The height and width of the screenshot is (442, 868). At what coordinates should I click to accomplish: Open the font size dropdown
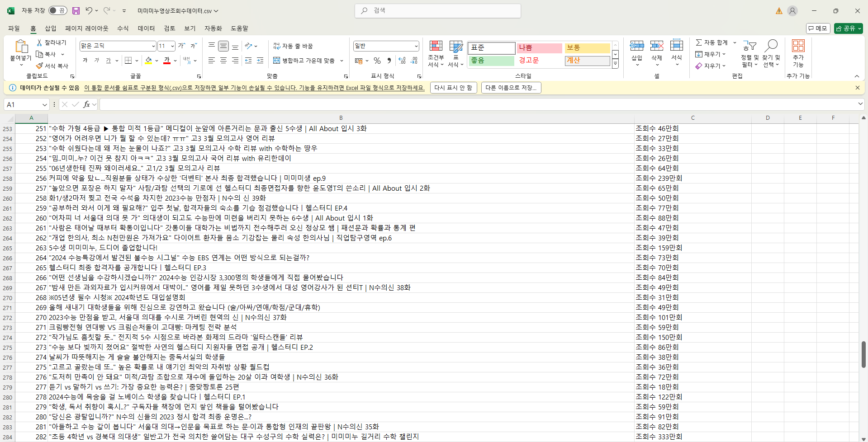tap(172, 46)
